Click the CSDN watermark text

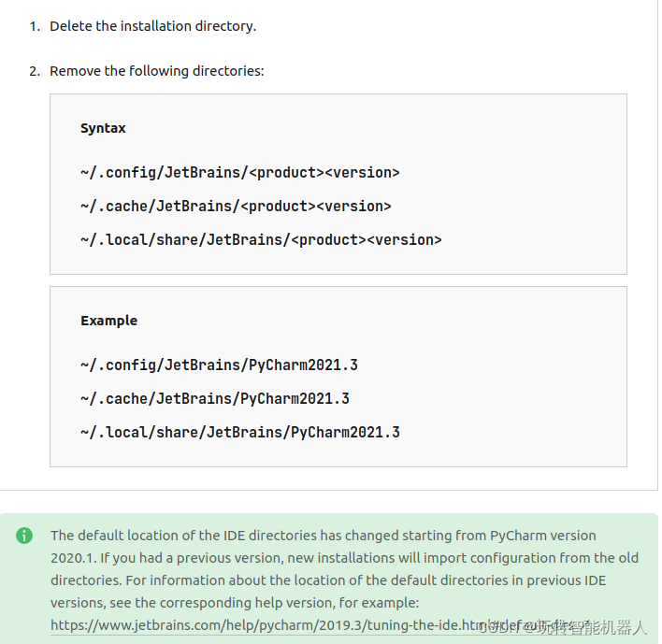click(x=562, y=627)
